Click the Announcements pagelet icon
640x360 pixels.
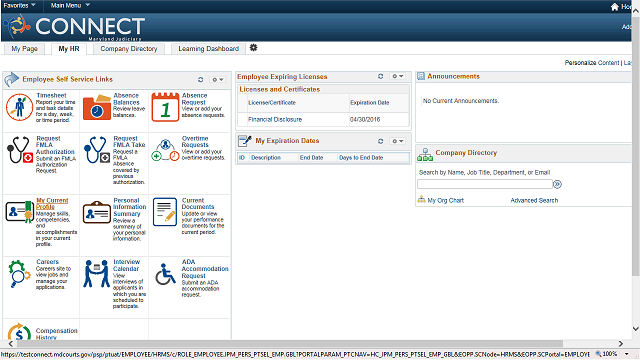coord(421,76)
